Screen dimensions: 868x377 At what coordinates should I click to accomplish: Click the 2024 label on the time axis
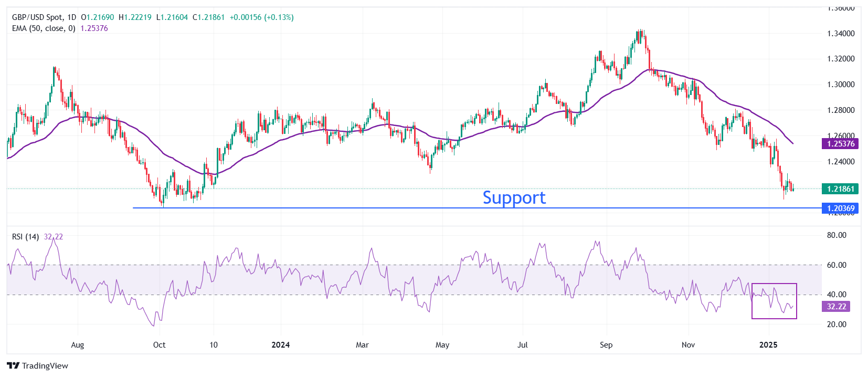click(x=280, y=345)
